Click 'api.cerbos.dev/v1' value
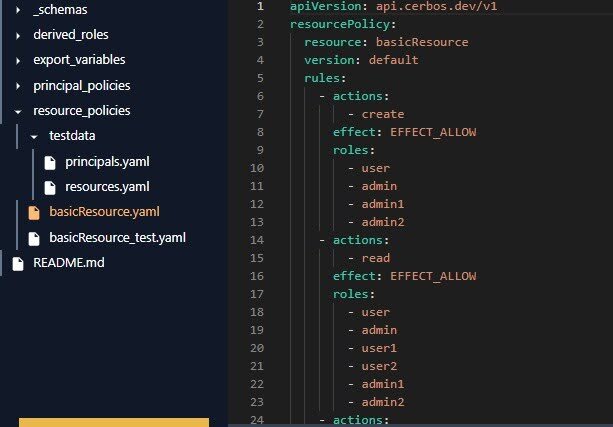This screenshot has height=427, width=613. [x=436, y=6]
